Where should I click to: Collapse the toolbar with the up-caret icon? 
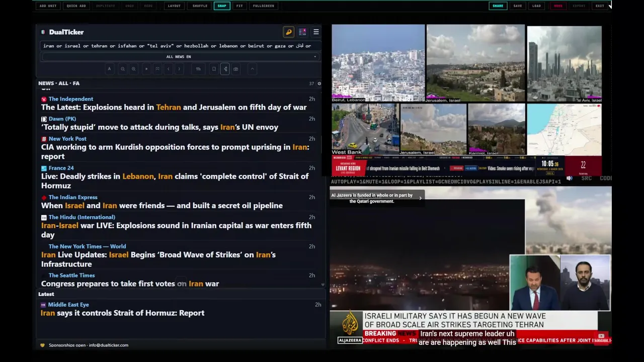[x=253, y=69]
